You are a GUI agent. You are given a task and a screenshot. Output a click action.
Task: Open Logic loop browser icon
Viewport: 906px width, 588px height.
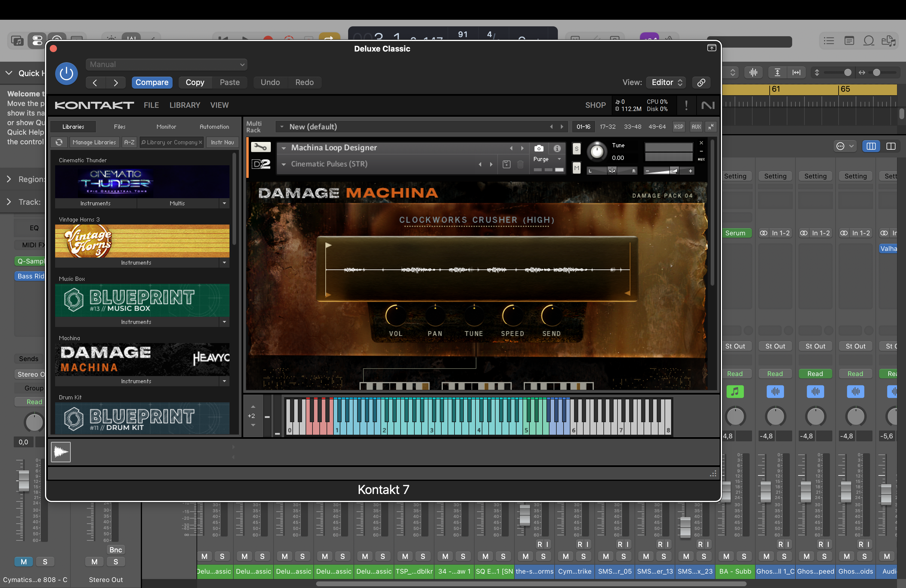(x=868, y=40)
